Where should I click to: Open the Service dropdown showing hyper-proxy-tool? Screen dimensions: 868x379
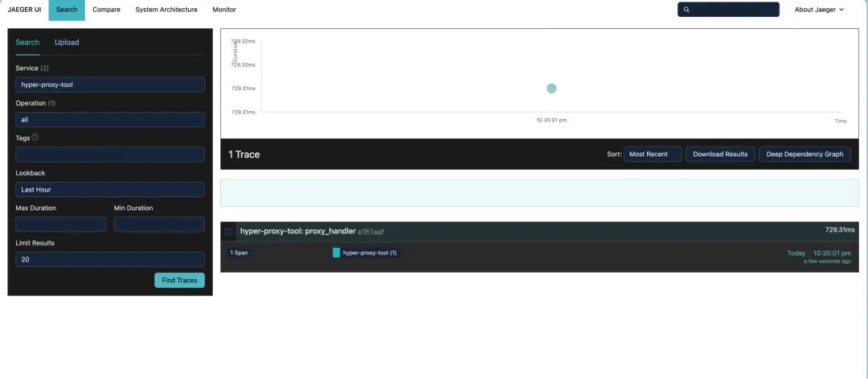pyautogui.click(x=110, y=84)
